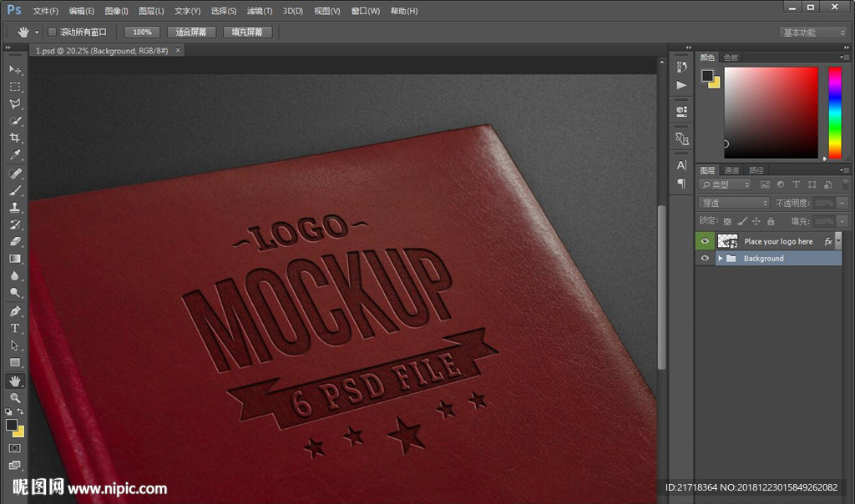Click the hue spectrum slider bar
This screenshot has width=855, height=504.
[834, 112]
